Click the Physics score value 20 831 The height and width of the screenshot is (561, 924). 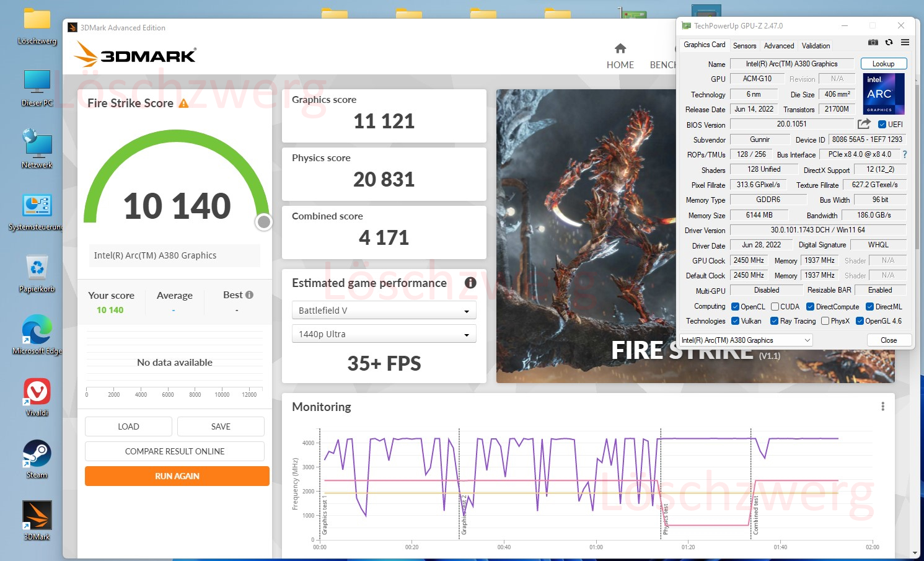pos(384,180)
